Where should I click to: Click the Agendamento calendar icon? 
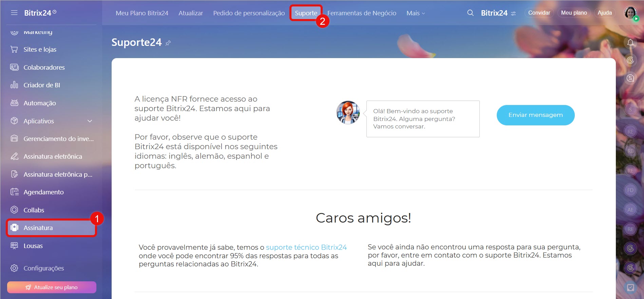coord(14,192)
